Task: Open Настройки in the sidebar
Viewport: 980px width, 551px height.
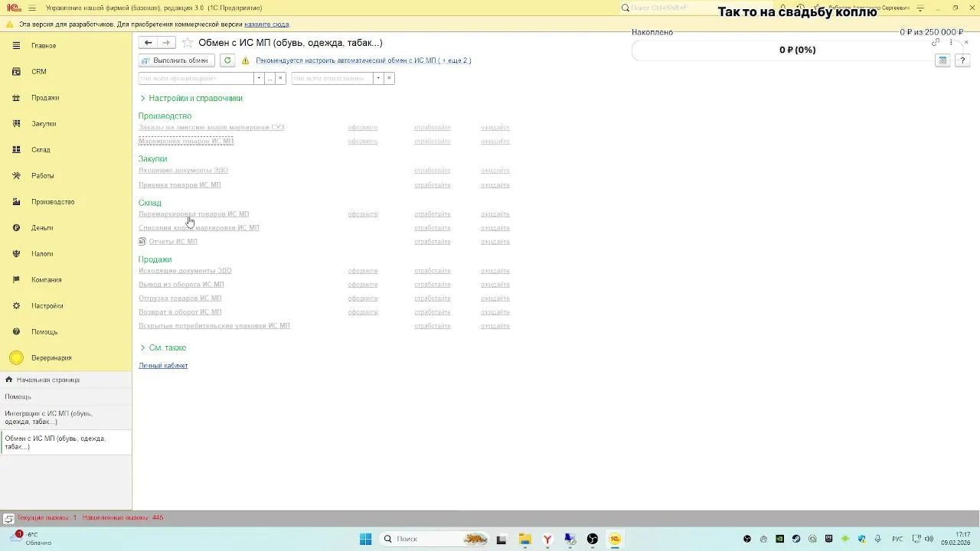Action: click(x=47, y=306)
